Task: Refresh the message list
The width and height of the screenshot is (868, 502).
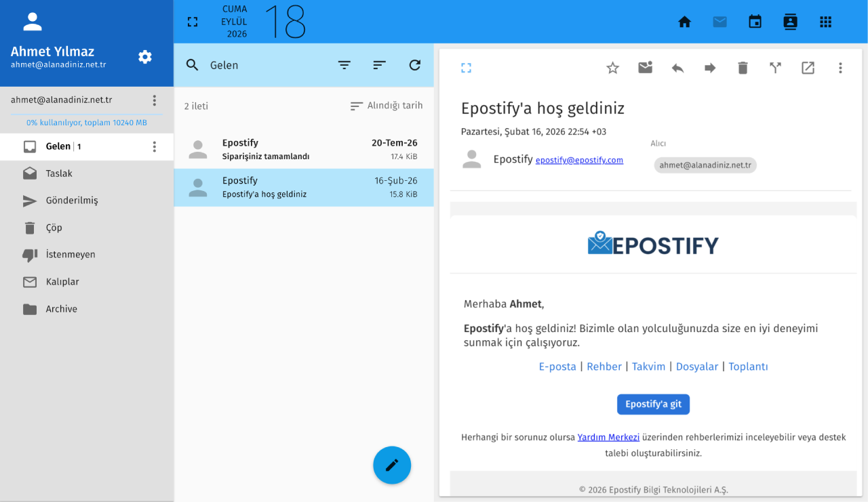Action: pyautogui.click(x=415, y=65)
